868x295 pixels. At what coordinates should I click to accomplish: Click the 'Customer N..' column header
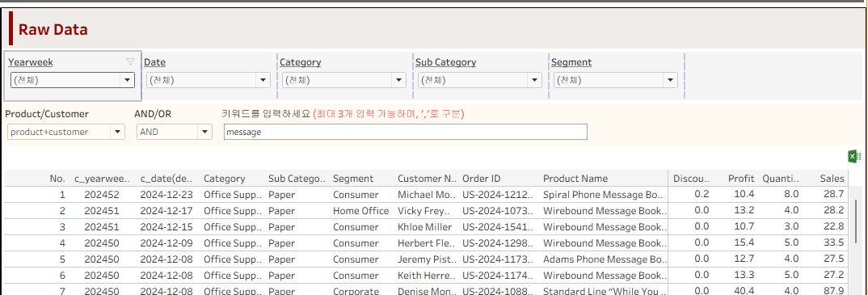[428, 179]
